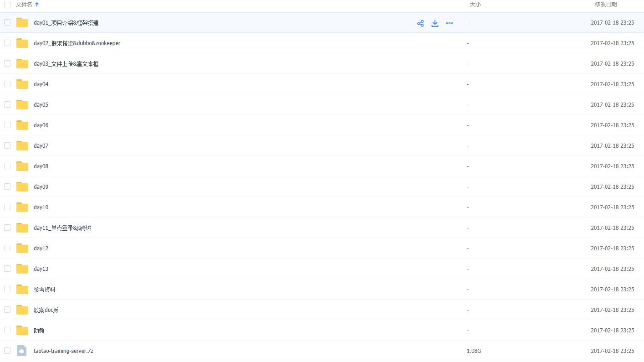Click the 参考资料 folder icon
Screen dimensions: 644x362
[22, 290]
